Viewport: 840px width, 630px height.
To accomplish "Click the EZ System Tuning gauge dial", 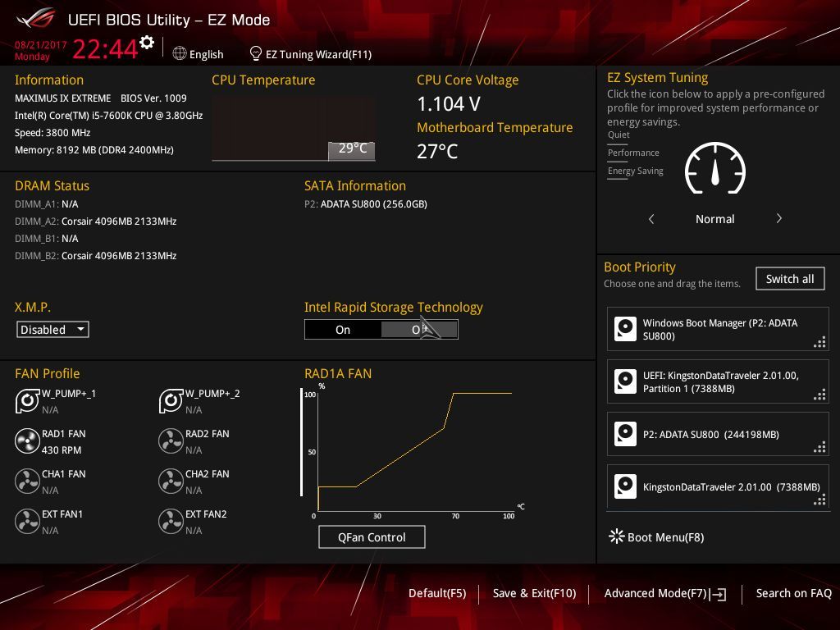I will 715,168.
